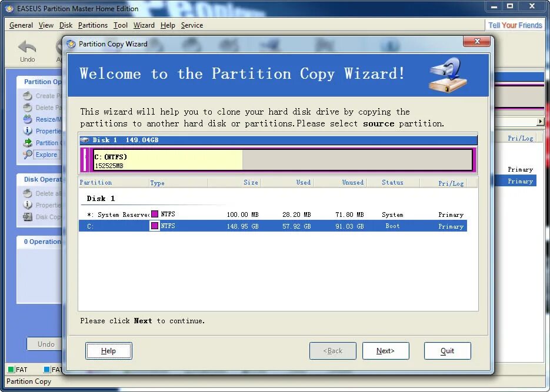Select the System Reserved partition row
Image resolution: width=550 pixels, height=392 pixels.
pyautogui.click(x=273, y=214)
